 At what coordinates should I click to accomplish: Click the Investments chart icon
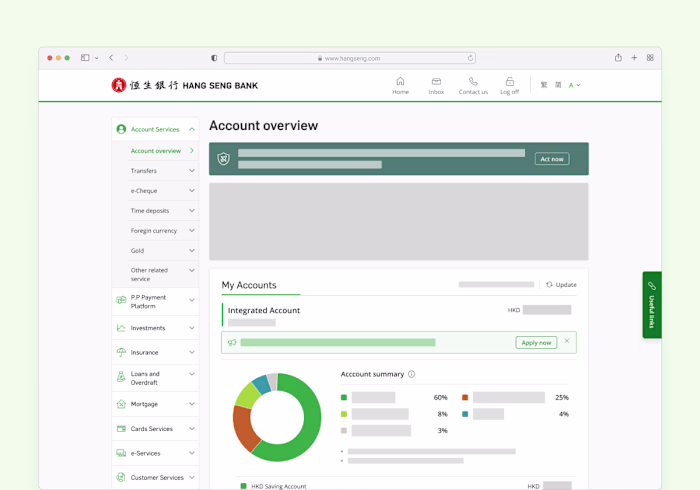click(x=121, y=328)
